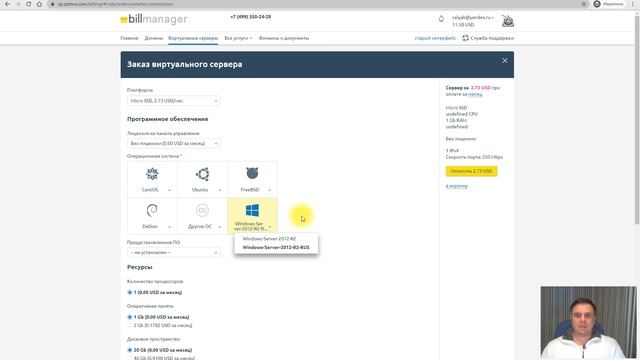The width and height of the screenshot is (640, 360).
Task: Select 2 Gb memory radio option
Action: tap(130, 325)
